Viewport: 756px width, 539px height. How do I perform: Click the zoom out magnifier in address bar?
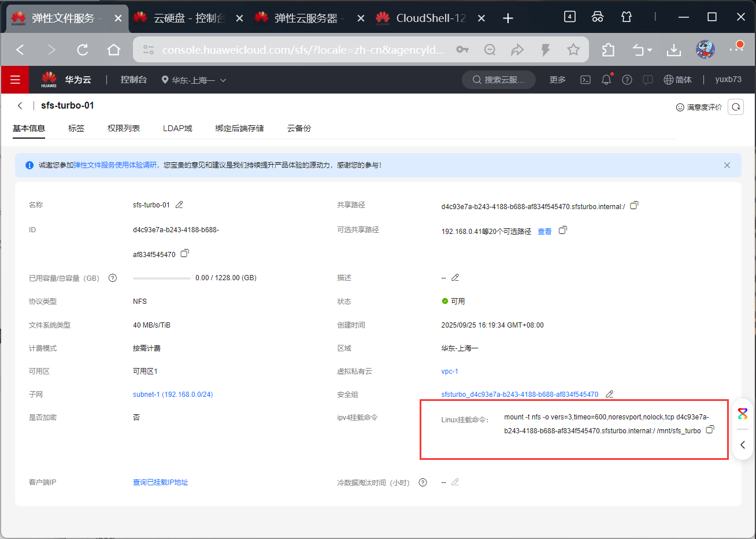coord(490,50)
